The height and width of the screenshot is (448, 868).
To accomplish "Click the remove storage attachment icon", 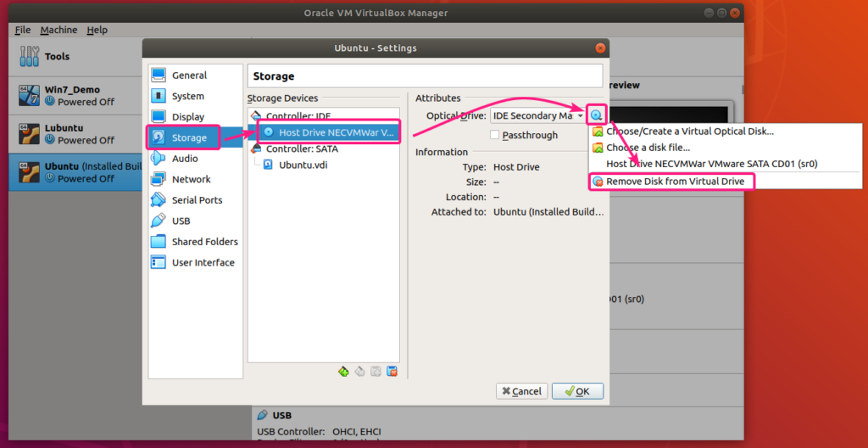I will pos(392,372).
